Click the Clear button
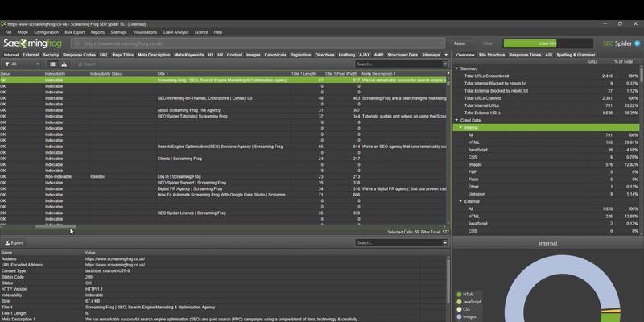Image resolution: width=644 pixels, height=322 pixels. pos(488,43)
